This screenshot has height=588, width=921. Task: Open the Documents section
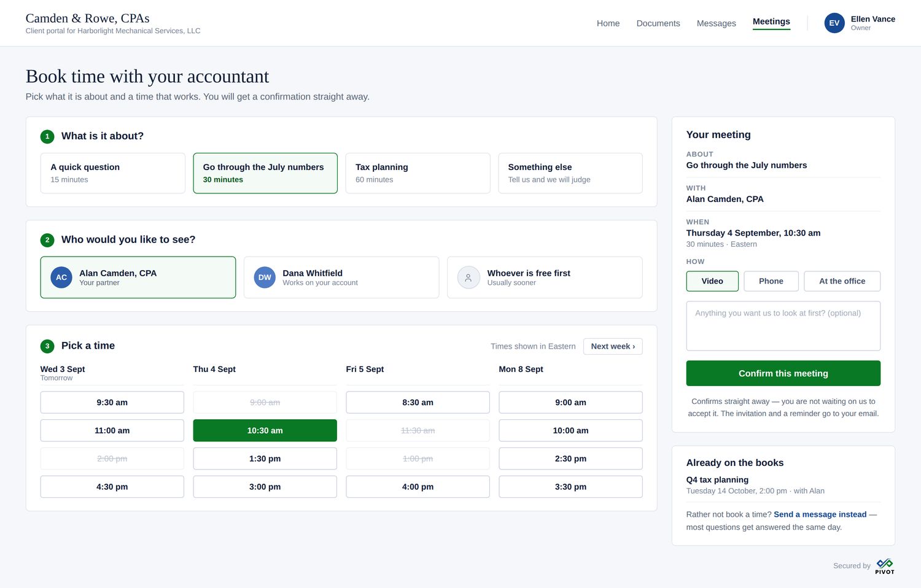click(658, 23)
